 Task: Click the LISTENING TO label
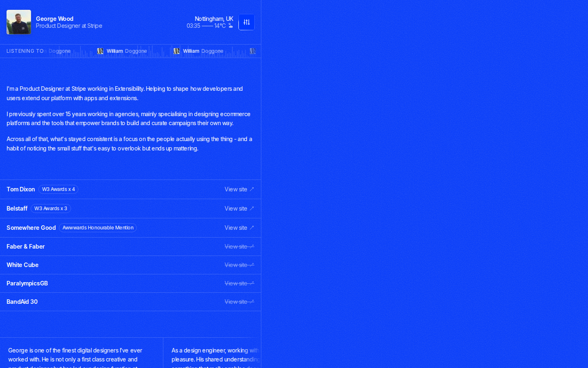tap(25, 51)
